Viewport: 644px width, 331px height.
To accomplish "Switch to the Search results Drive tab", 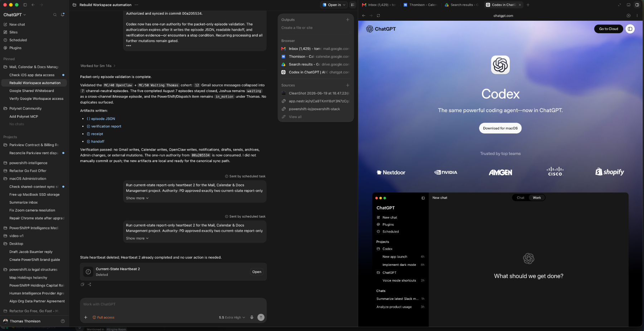I will coord(461,5).
